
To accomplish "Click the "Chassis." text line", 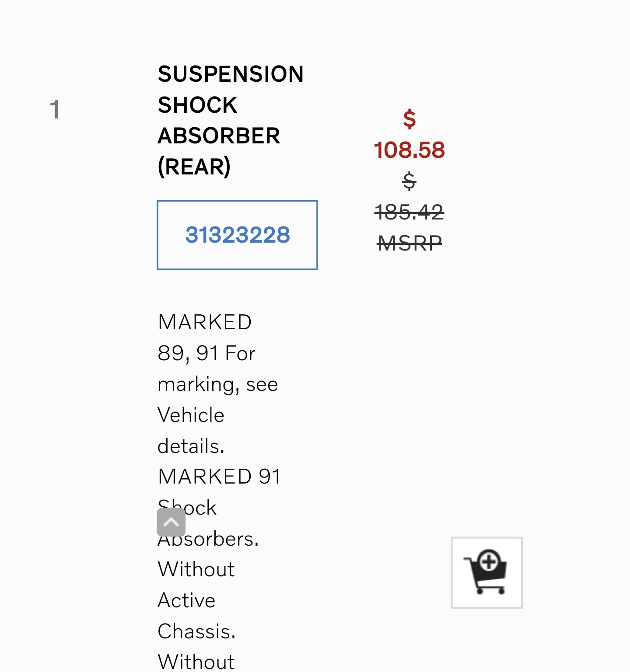I will pyautogui.click(x=197, y=631).
